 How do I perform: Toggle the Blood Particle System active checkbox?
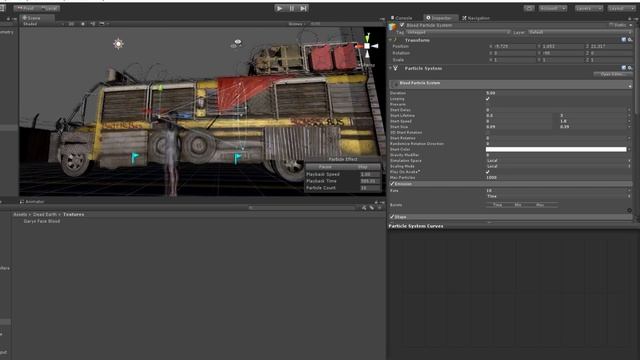[402, 25]
